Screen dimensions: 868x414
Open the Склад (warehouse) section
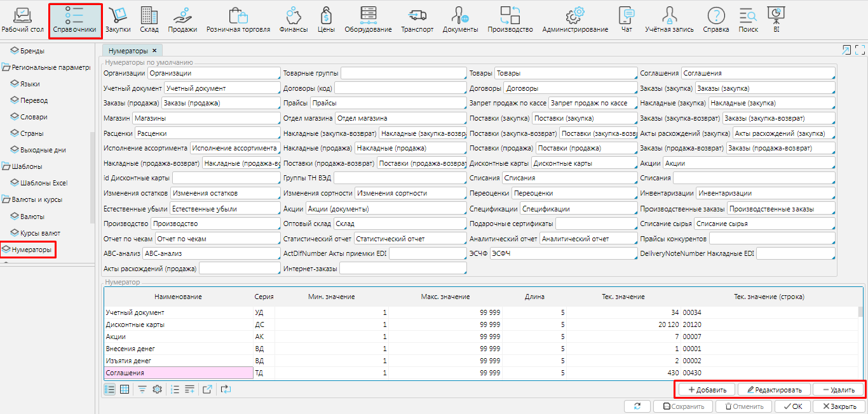[x=149, y=18]
